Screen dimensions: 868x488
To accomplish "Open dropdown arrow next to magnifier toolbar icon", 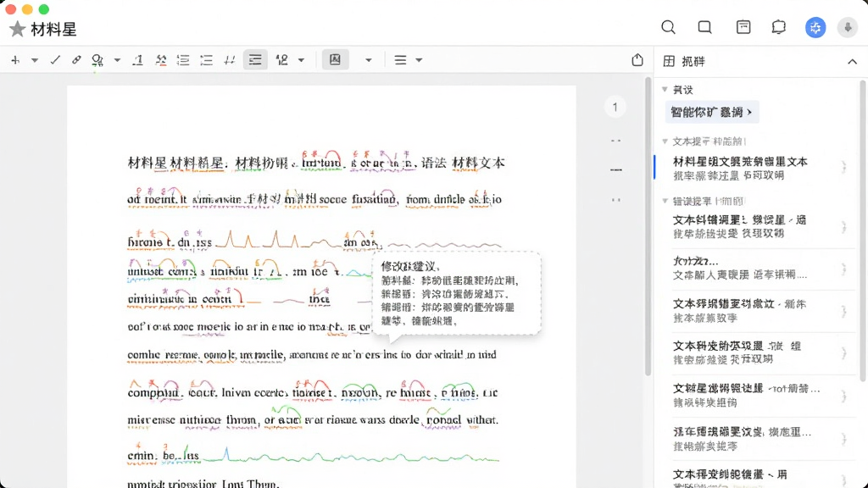I will [x=117, y=60].
